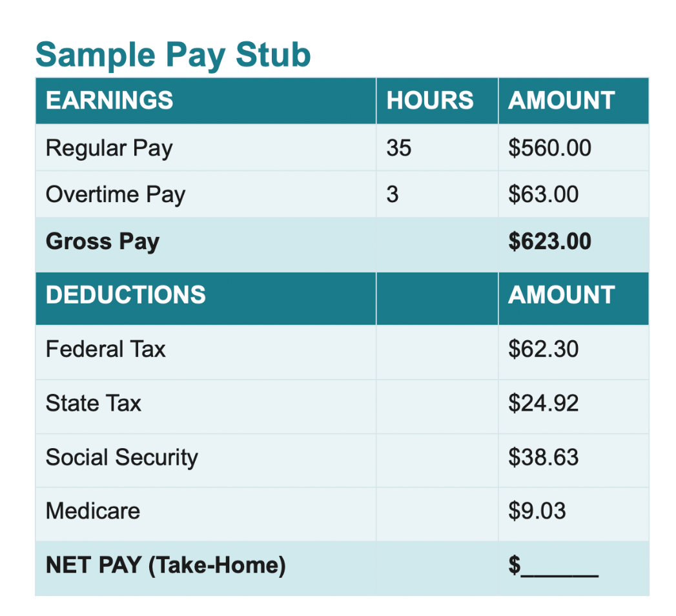Screen dimensions: 676x616
Task: Click the Overtime Pay row label
Action: 116,194
